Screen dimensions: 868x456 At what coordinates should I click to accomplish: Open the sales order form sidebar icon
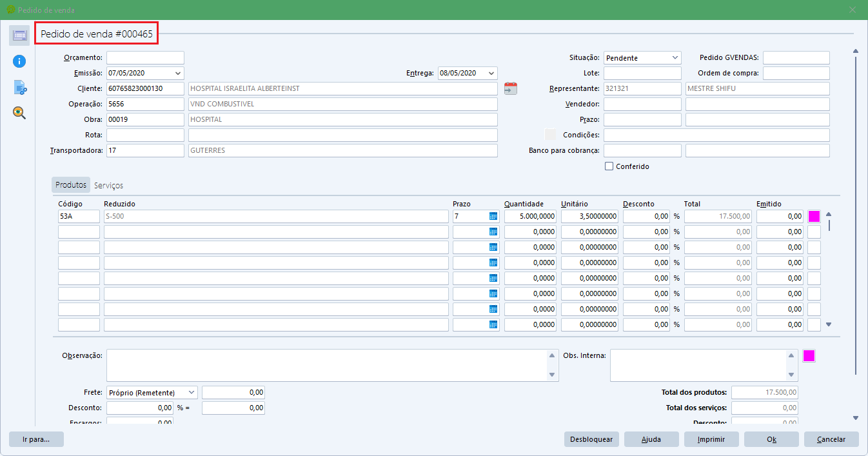point(19,35)
